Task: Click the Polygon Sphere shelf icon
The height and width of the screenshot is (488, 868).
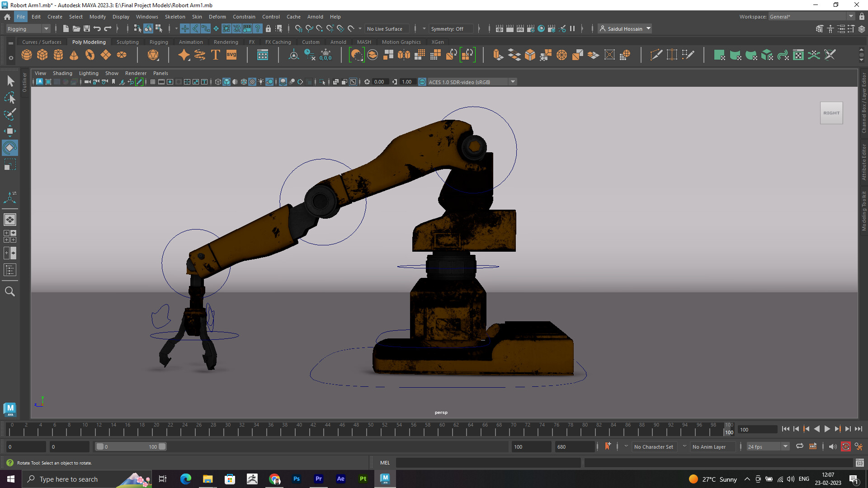Action: click(x=27, y=55)
